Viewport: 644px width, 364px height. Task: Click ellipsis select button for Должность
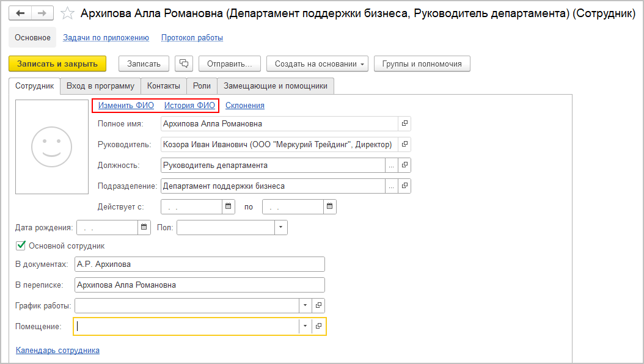pos(391,165)
